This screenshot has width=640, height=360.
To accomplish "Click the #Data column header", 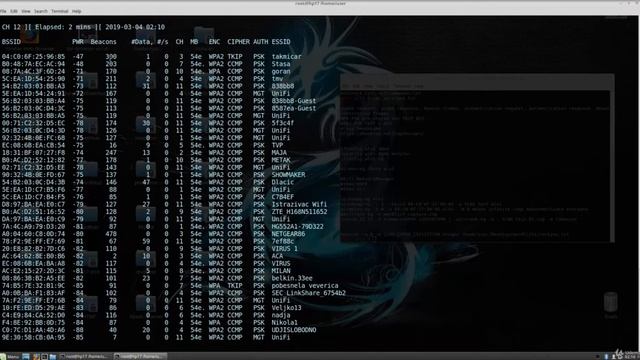I will pyautogui.click(x=141, y=42).
